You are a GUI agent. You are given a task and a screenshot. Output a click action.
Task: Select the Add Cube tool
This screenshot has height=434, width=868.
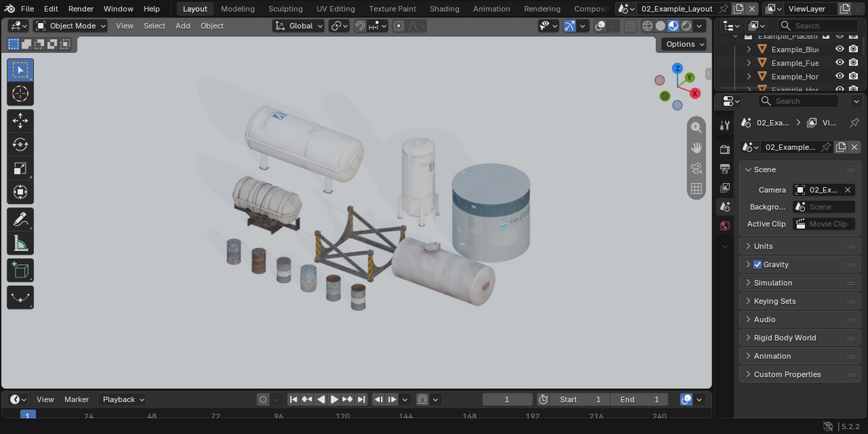pyautogui.click(x=20, y=270)
